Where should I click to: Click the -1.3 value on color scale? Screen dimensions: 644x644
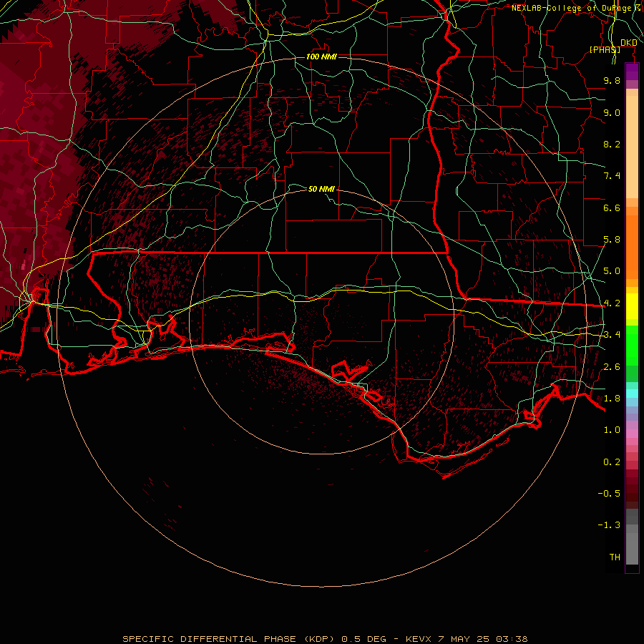pyautogui.click(x=609, y=525)
